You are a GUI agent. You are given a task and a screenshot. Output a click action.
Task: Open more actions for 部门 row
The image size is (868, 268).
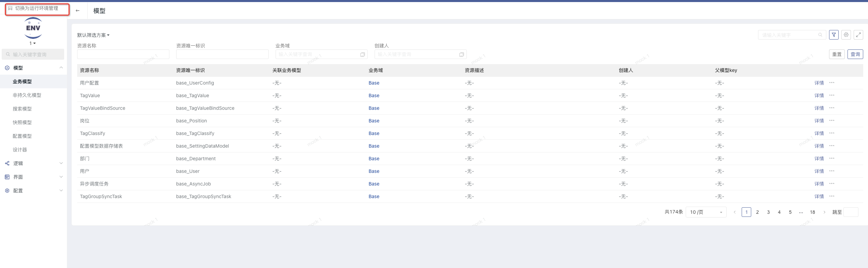[832, 159]
